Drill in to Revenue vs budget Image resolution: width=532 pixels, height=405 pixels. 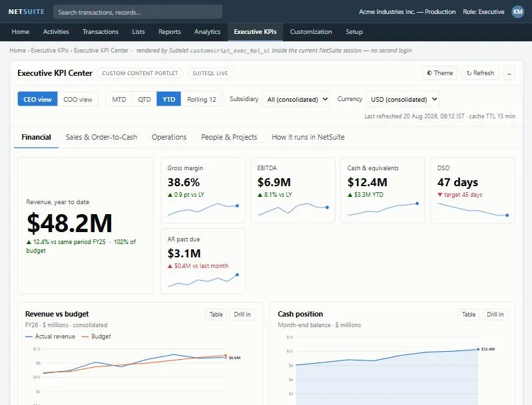[x=242, y=314]
